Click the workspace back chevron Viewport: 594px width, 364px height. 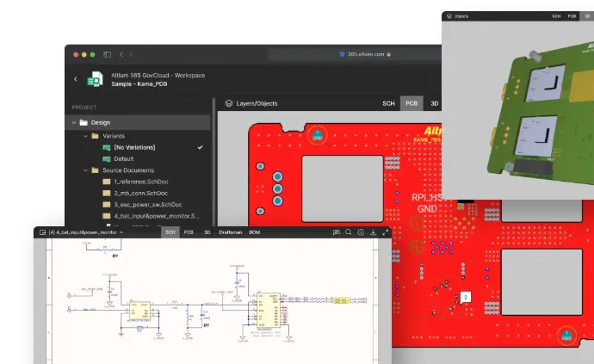(x=76, y=79)
